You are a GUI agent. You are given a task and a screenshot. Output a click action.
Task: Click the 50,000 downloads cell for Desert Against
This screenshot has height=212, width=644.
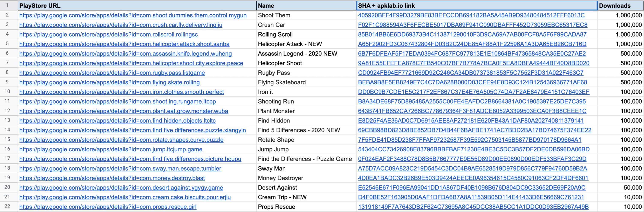[x=620, y=188]
